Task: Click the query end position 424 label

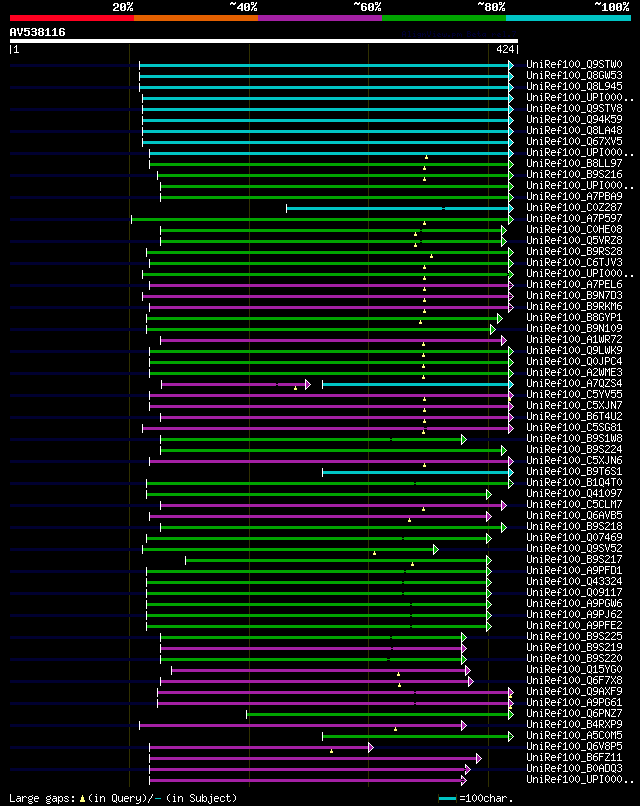Action: (505, 49)
